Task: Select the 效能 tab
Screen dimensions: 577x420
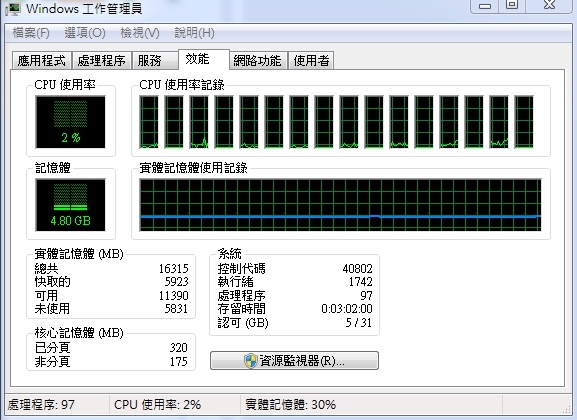Action: coord(204,59)
